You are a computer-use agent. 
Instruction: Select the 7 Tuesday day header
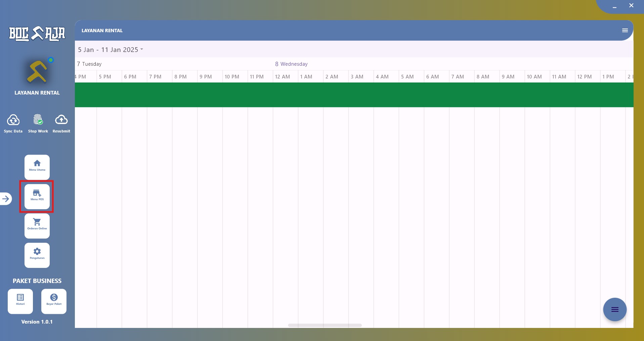(89, 64)
